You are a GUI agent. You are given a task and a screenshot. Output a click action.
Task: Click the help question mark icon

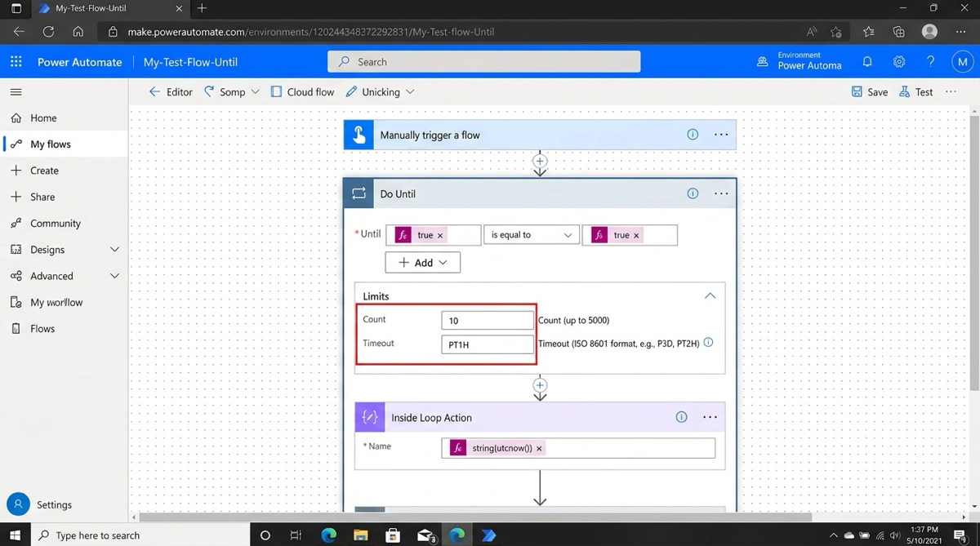click(930, 62)
